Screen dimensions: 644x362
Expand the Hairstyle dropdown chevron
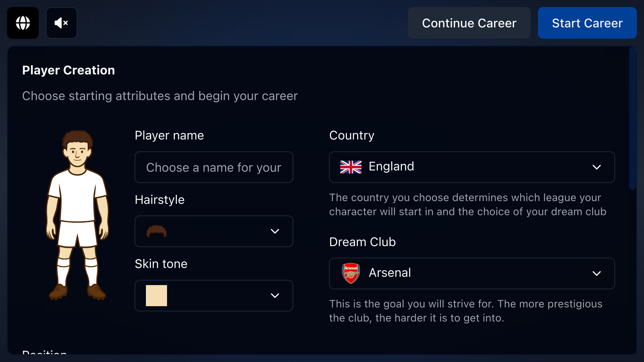click(x=275, y=231)
